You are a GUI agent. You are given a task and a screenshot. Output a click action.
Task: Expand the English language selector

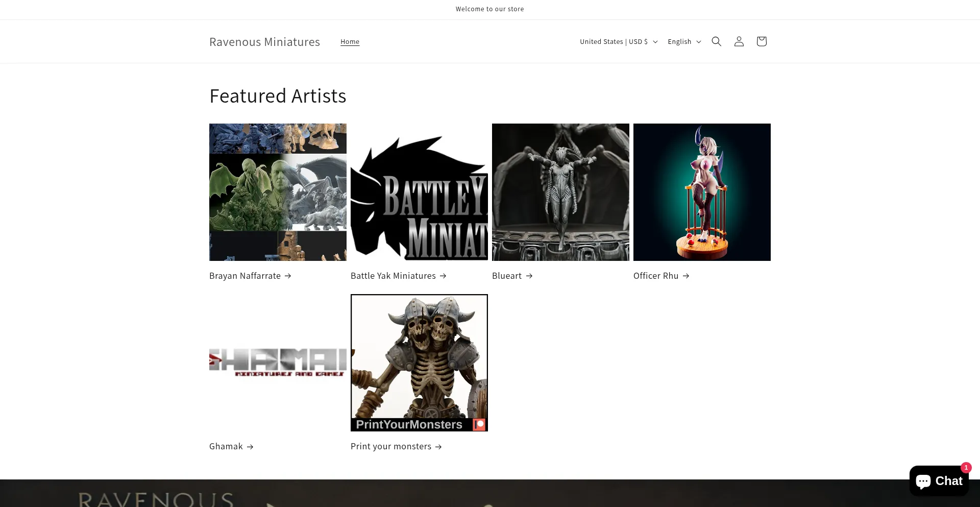[684, 41]
